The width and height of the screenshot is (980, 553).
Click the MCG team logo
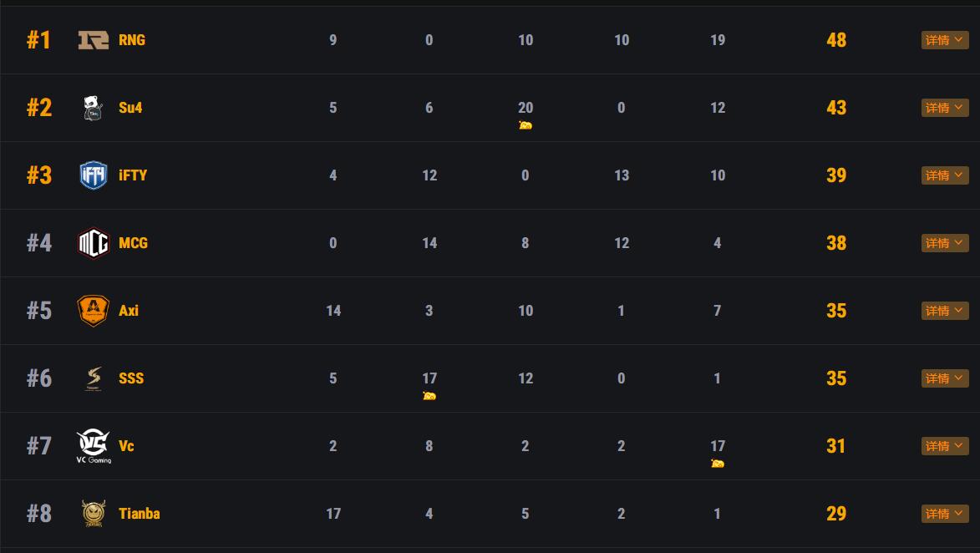[x=94, y=243]
